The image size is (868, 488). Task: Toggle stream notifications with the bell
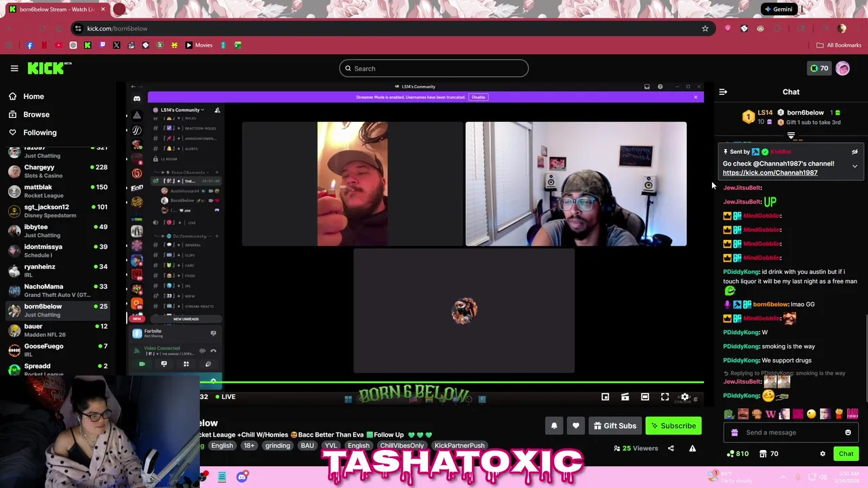point(554,426)
